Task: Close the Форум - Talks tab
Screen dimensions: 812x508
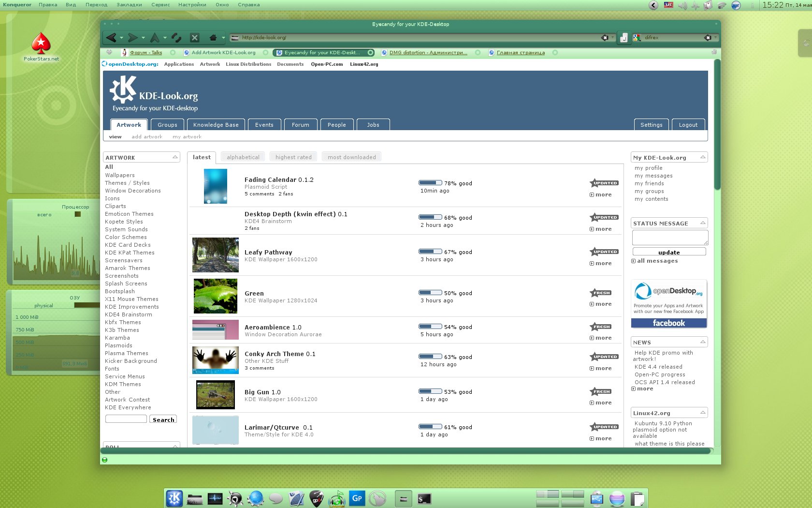Action: tap(173, 53)
